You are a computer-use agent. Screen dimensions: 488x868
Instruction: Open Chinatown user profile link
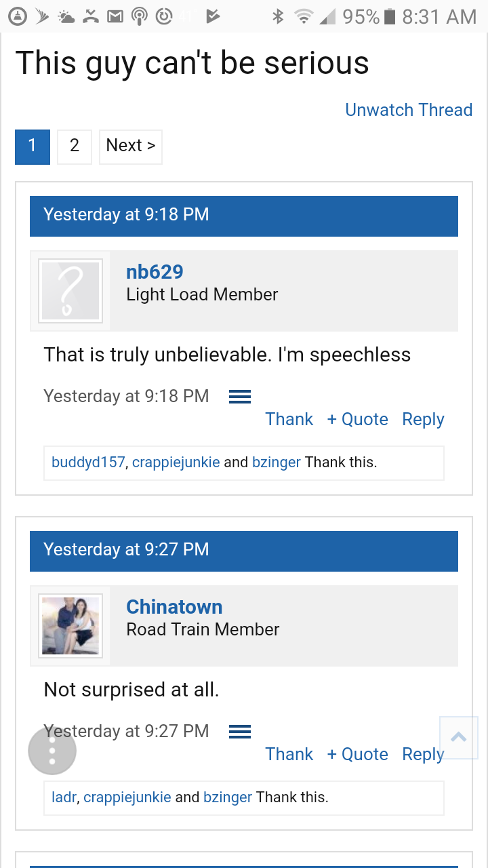pyautogui.click(x=174, y=607)
